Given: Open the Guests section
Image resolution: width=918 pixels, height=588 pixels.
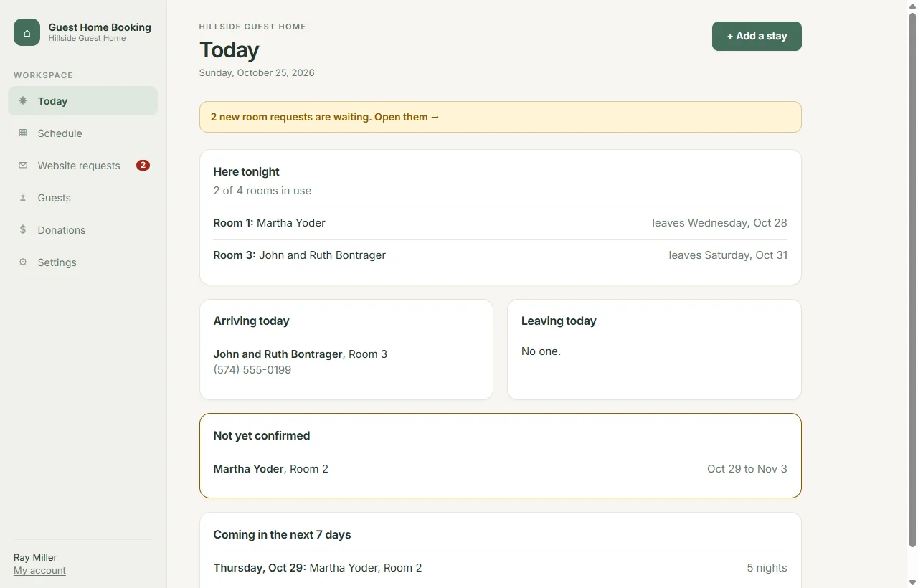Looking at the screenshot, I should tap(83, 198).
